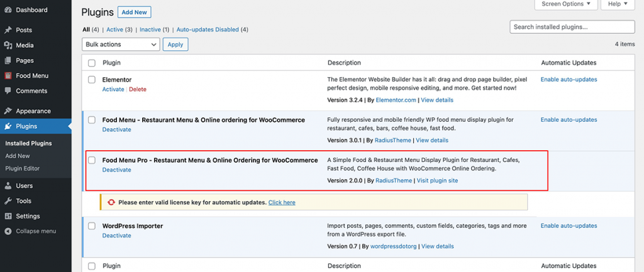This screenshot has width=644, height=272.
Task: Click the Food Menu red icon
Action: click(8, 75)
